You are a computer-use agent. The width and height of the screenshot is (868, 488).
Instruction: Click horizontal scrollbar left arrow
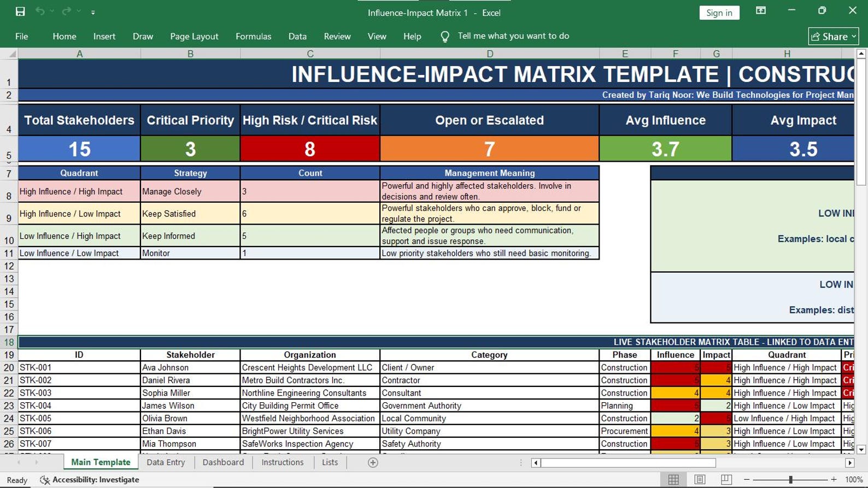(x=536, y=463)
